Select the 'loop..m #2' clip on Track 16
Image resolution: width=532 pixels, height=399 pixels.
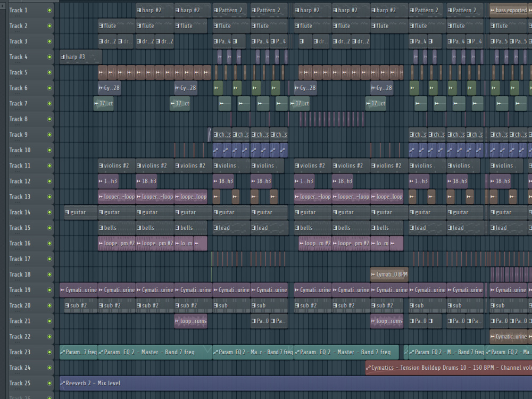point(315,243)
